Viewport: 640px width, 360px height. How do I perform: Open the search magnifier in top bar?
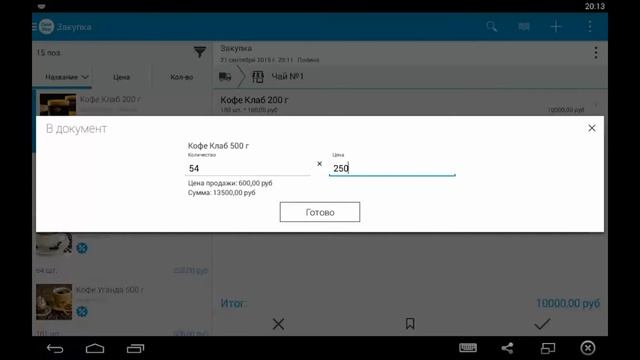click(x=491, y=27)
